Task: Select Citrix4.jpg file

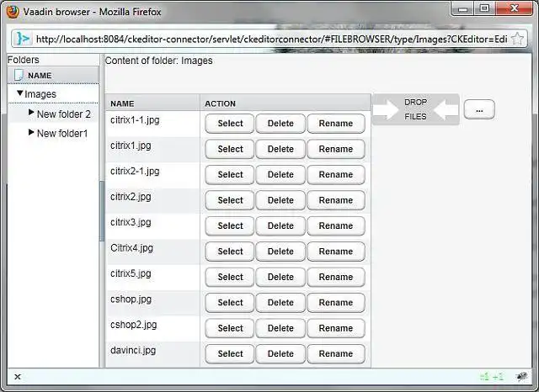Action: (x=230, y=252)
